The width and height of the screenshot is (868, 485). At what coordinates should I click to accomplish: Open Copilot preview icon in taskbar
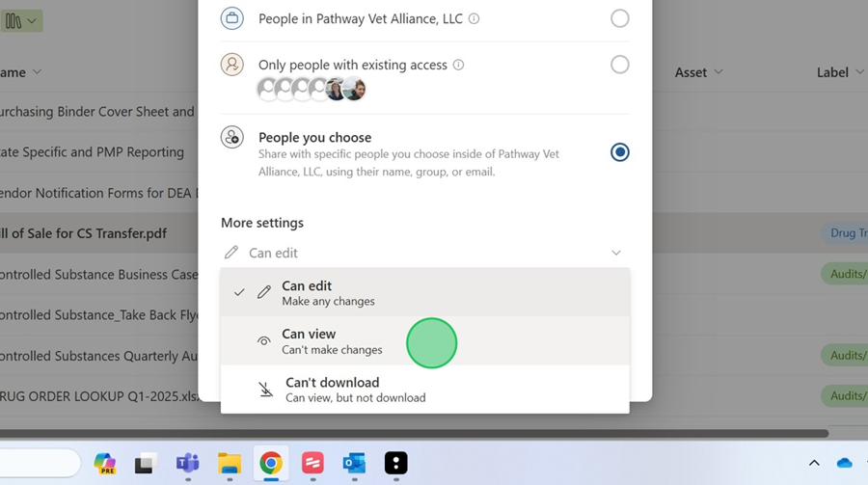pos(104,464)
